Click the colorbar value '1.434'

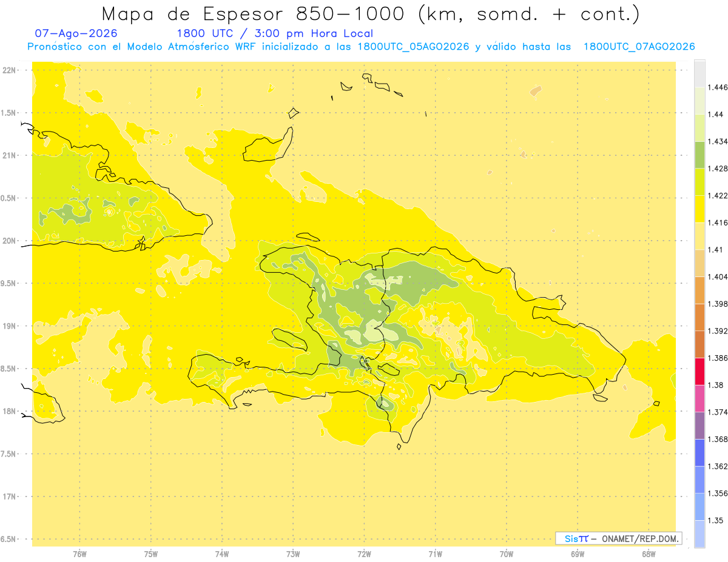pos(718,141)
